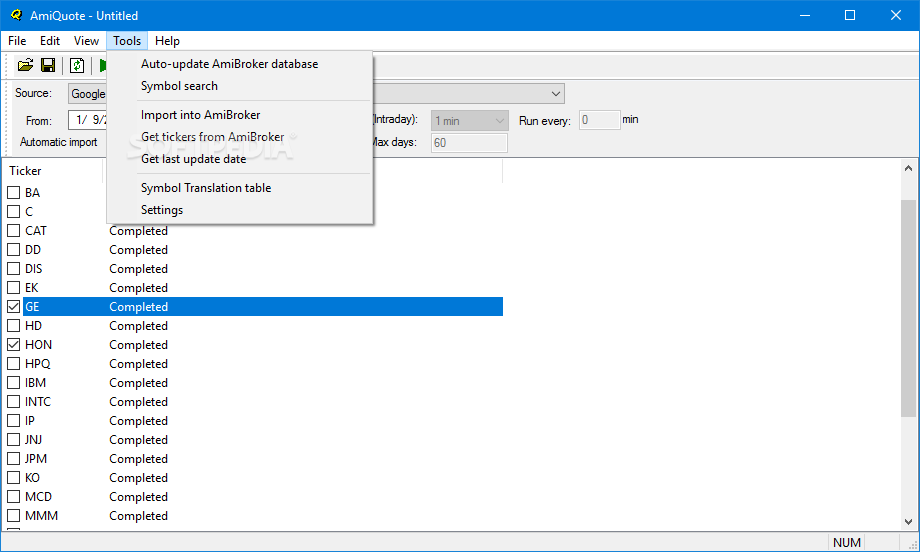
Task: Click the Max days field
Action: point(469,143)
